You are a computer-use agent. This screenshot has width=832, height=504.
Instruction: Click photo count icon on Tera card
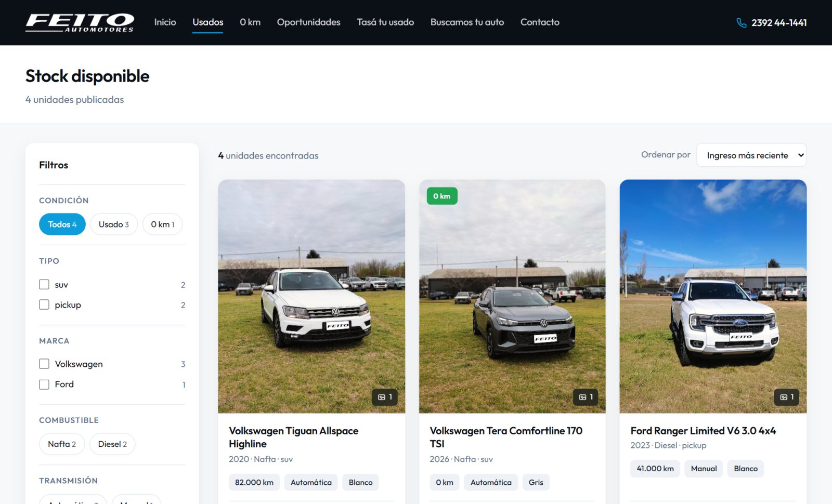click(582, 397)
